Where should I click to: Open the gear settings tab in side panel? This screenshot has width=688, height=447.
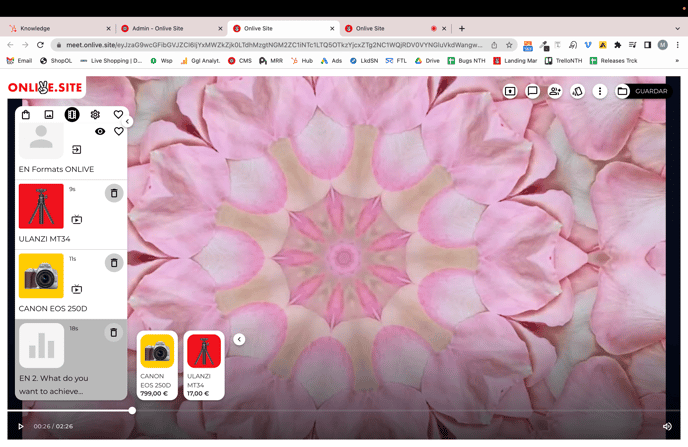click(x=95, y=114)
